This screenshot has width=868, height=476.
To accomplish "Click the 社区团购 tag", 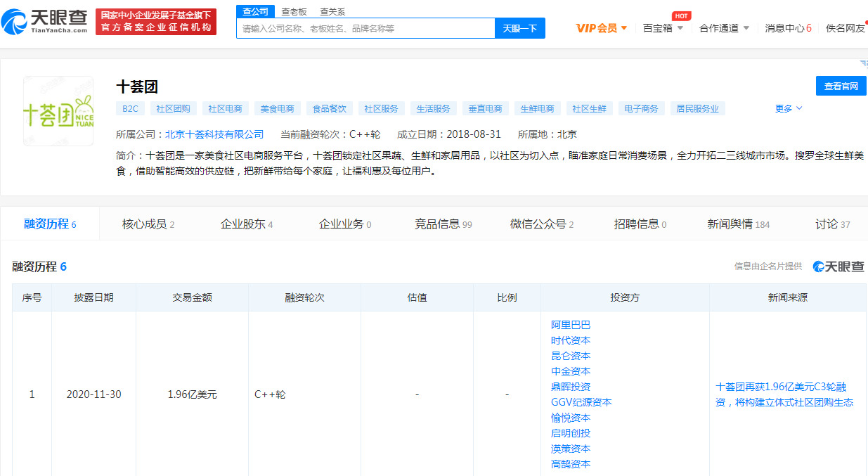I will (x=173, y=108).
